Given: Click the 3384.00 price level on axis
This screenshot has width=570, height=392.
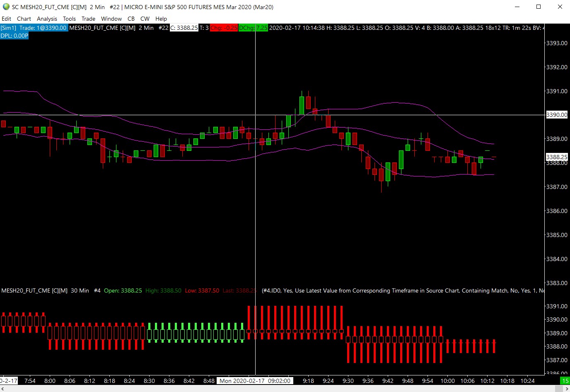Looking at the screenshot, I should click(x=557, y=259).
